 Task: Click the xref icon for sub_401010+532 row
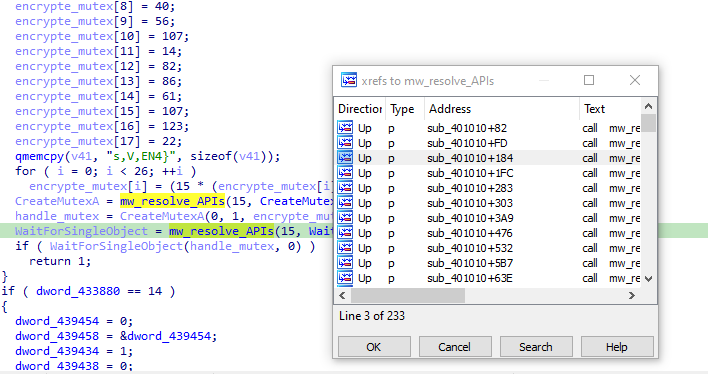[345, 248]
